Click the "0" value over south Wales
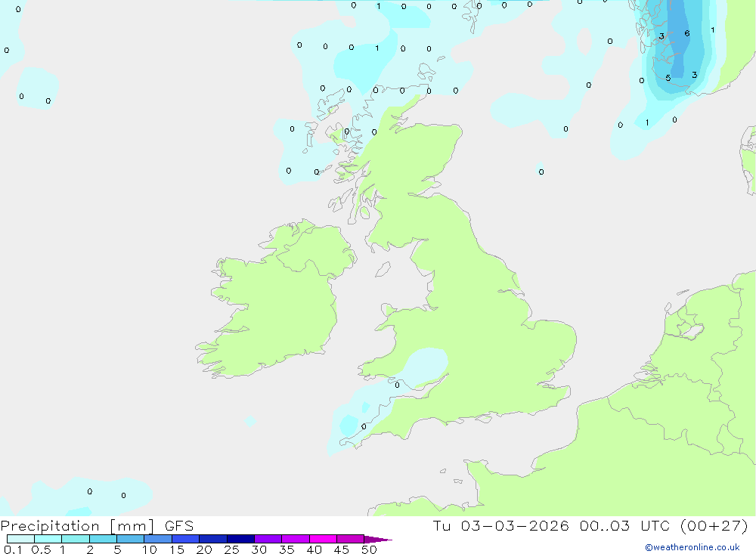The height and width of the screenshot is (554, 756). [398, 385]
